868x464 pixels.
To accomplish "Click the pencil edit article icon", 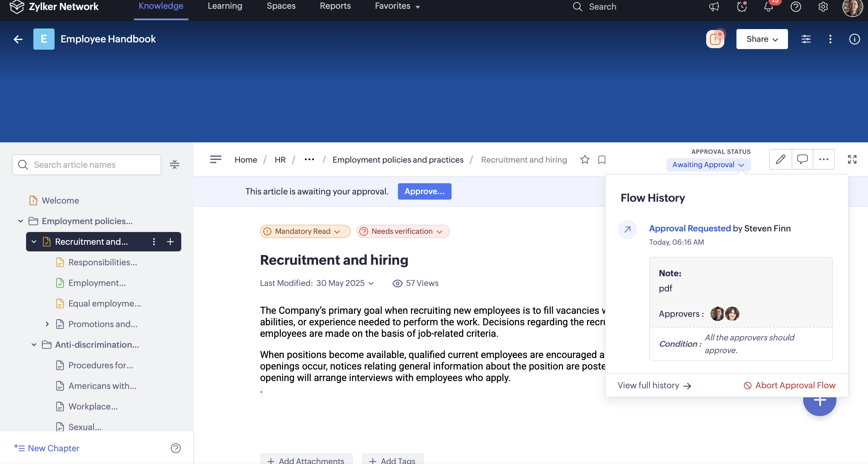I will click(x=780, y=159).
